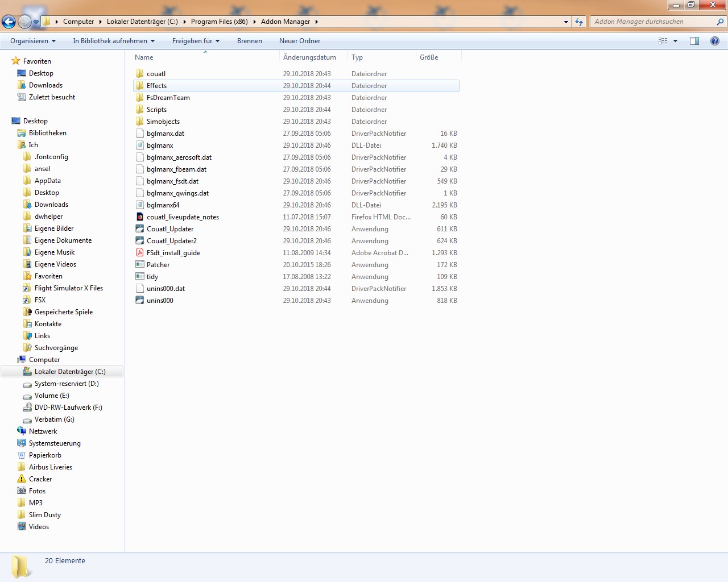Select Volume (E:) drive in sidebar
728x582 pixels.
tap(52, 396)
